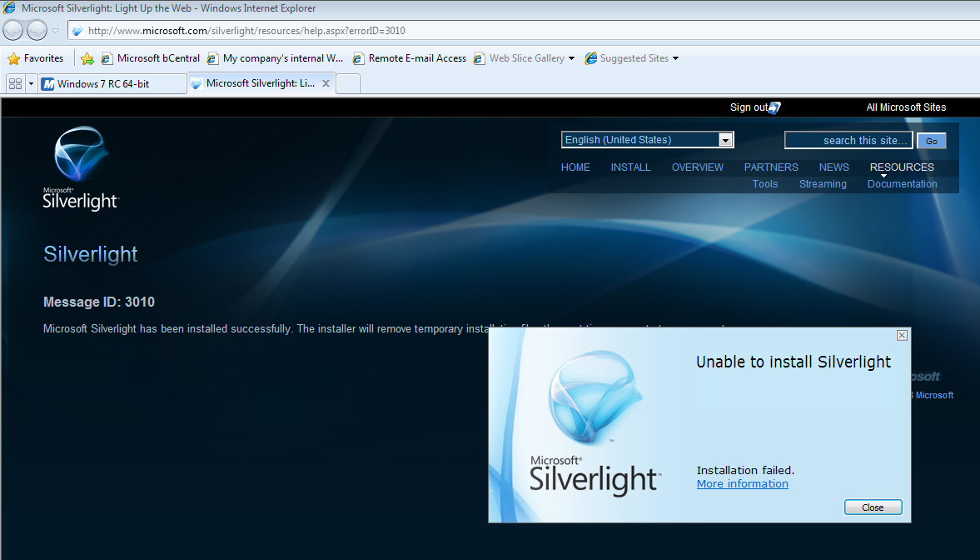Image resolution: width=980 pixels, height=560 pixels.
Task: Open the English (United States) language dropdown
Action: pos(648,139)
